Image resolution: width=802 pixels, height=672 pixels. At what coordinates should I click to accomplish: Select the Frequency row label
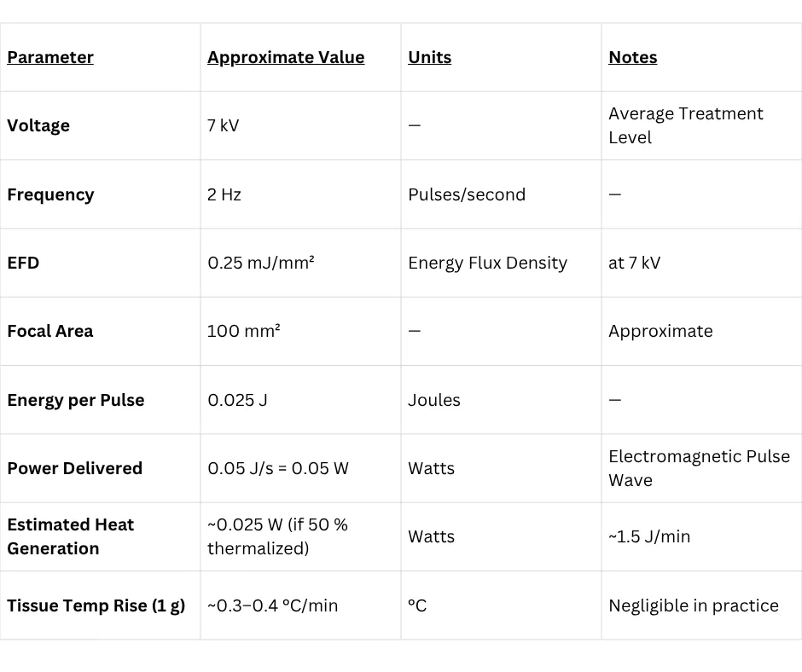tap(50, 194)
